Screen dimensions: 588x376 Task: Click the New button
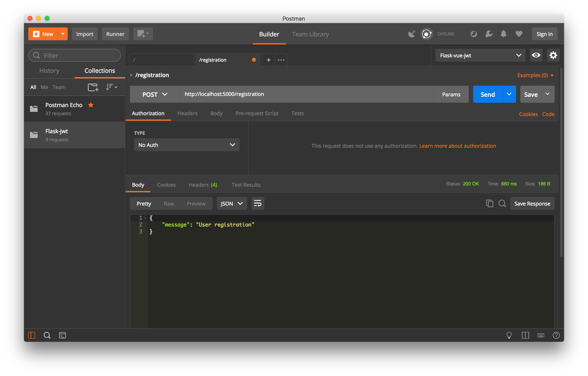43,34
